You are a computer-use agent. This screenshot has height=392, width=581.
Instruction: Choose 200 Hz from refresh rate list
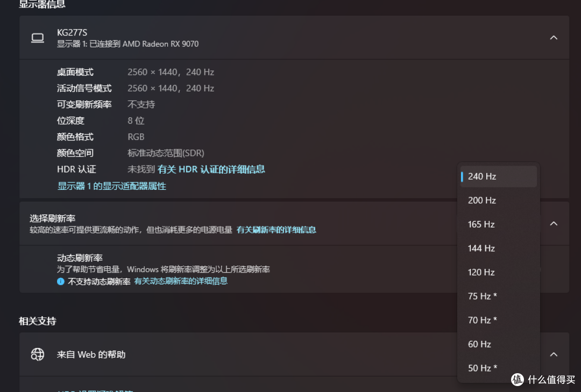(498, 201)
